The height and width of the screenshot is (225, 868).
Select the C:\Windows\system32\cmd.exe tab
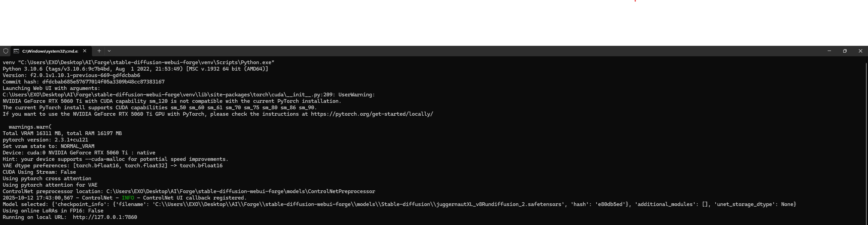coord(50,51)
